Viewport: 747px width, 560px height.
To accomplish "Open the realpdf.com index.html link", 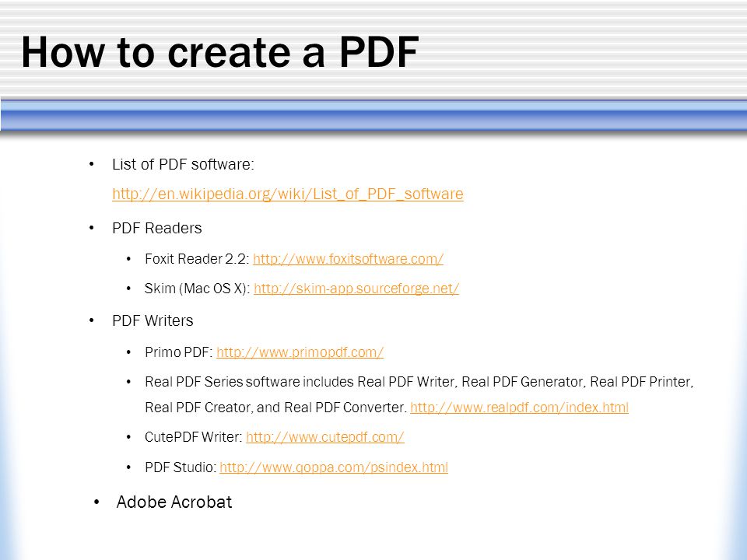I will 519,408.
